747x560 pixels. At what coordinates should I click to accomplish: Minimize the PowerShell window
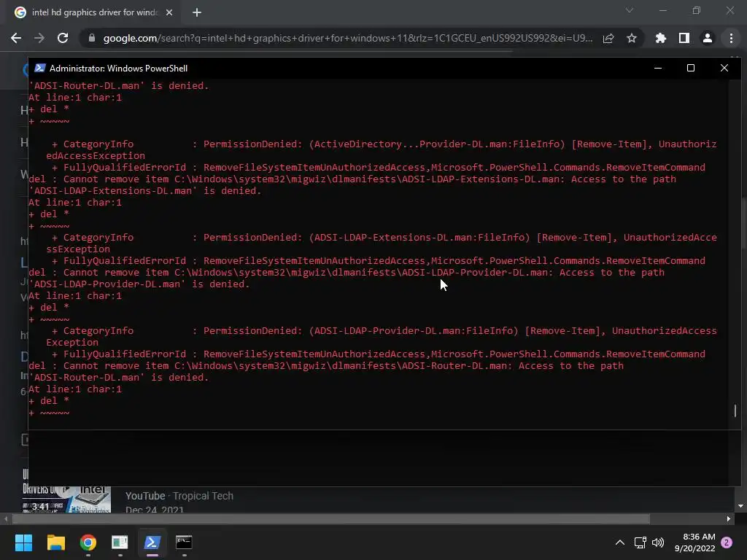click(x=658, y=68)
